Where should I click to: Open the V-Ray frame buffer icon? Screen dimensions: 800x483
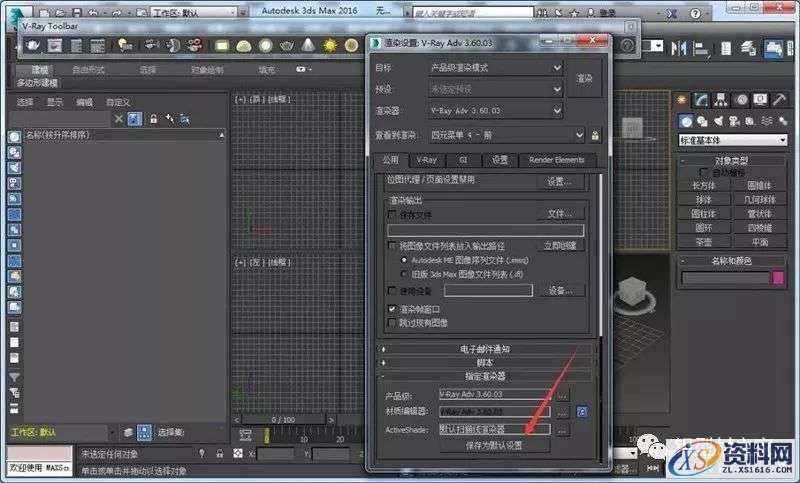click(x=55, y=46)
